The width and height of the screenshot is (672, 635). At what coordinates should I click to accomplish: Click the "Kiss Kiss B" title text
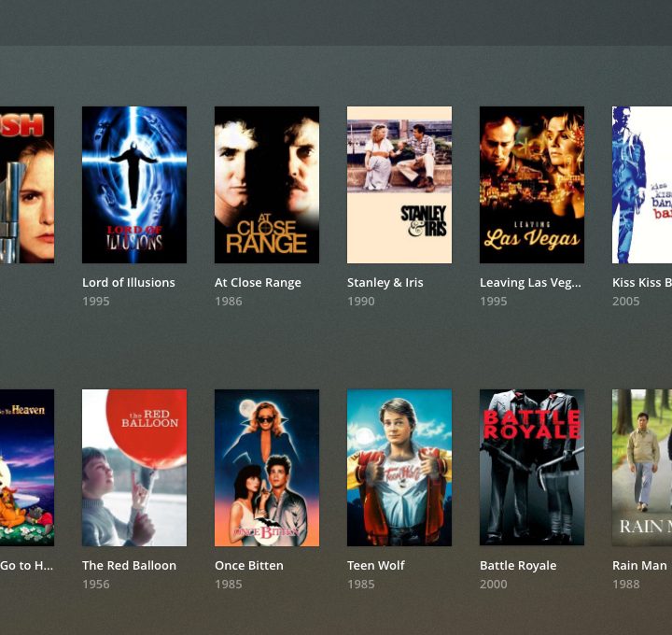[642, 283]
